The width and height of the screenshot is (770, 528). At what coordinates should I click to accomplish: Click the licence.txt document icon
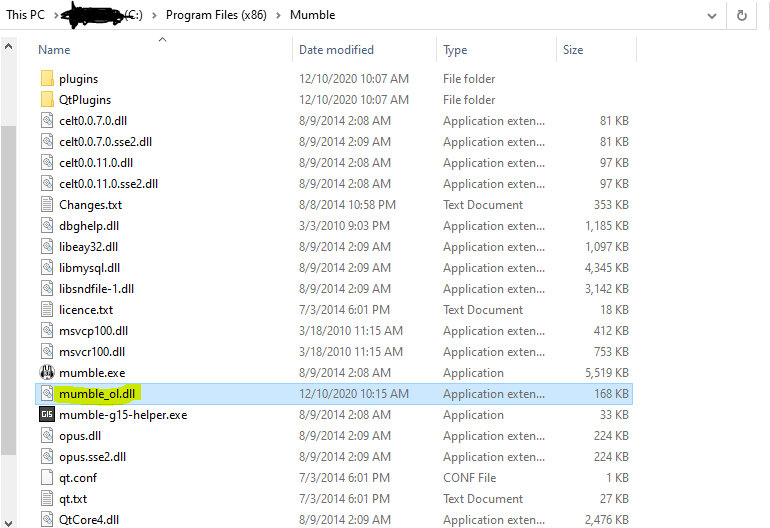[47, 310]
